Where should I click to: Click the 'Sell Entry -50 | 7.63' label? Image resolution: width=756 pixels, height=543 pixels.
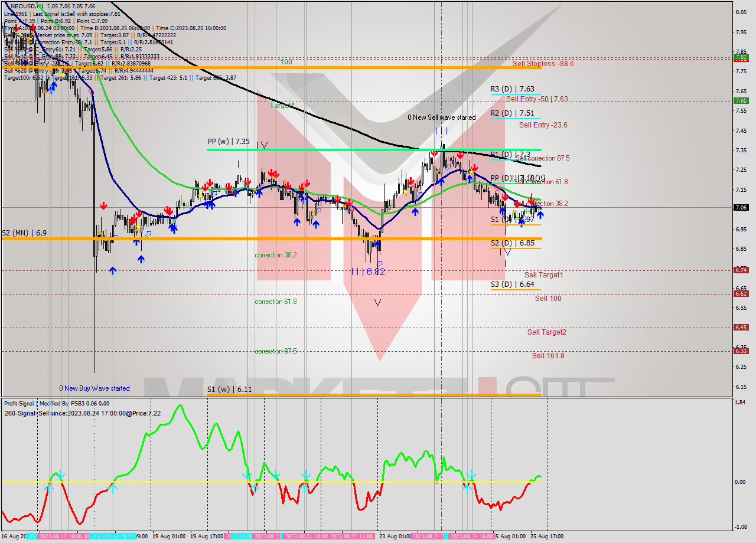(537, 99)
